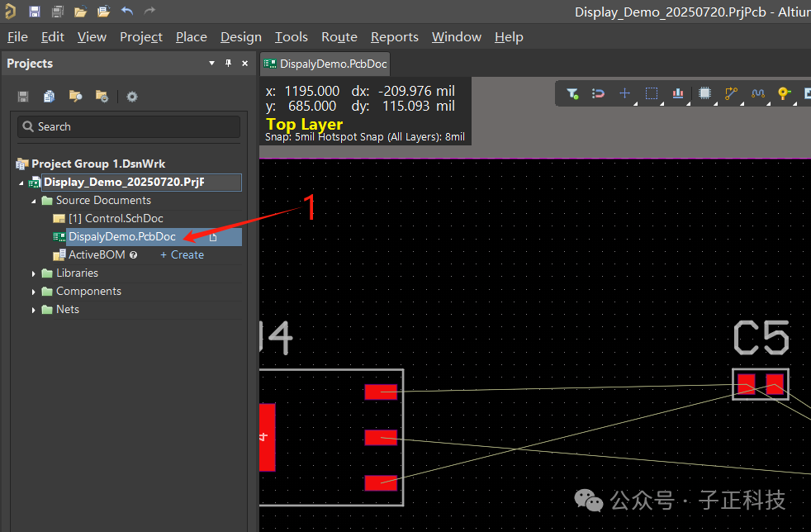Click the top right pad of U4 footprint

(381, 392)
